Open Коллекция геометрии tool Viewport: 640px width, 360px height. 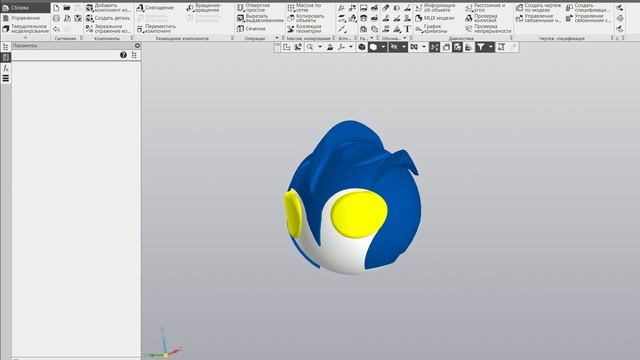[304, 29]
